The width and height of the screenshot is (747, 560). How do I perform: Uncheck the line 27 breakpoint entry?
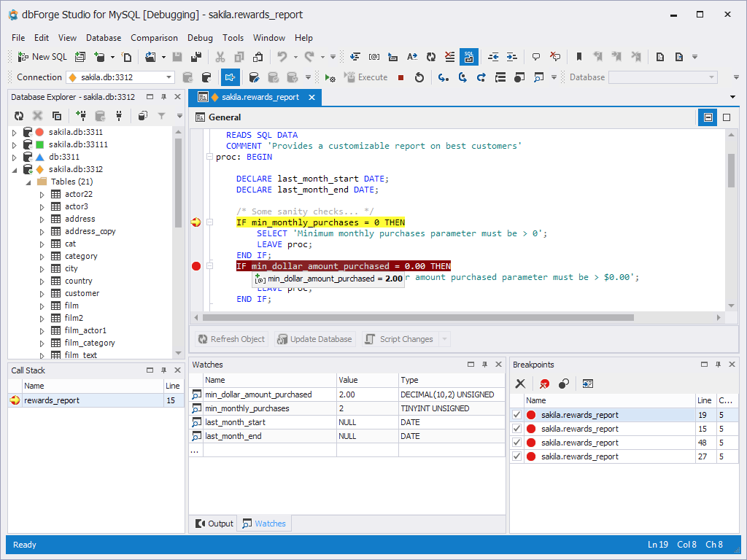(x=516, y=456)
